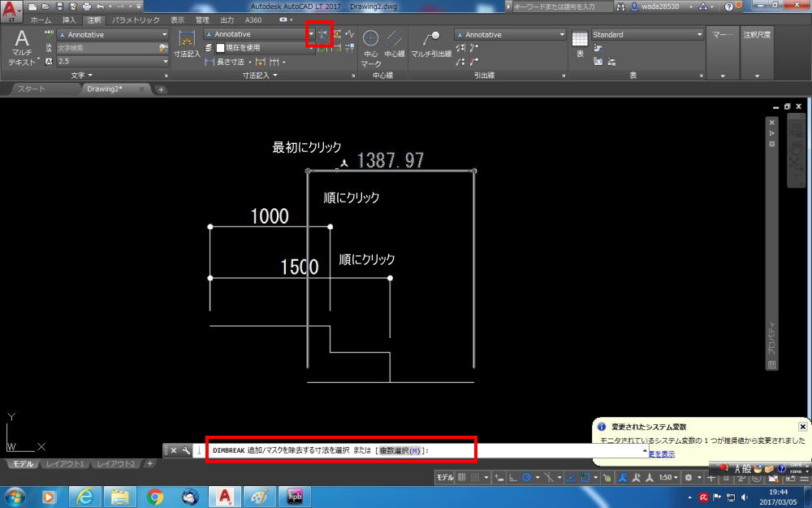812x508 pixels.
Task: Click the 複数選択(M) command option
Action: point(400,450)
